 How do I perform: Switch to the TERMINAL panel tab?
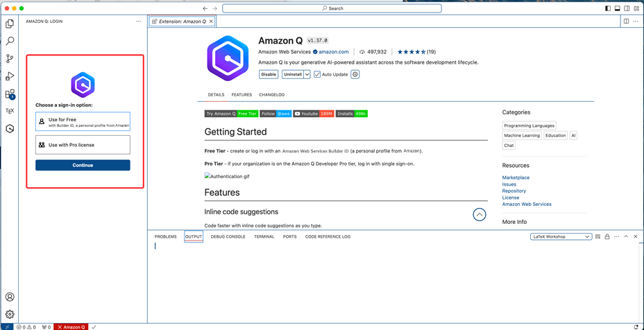click(264, 237)
